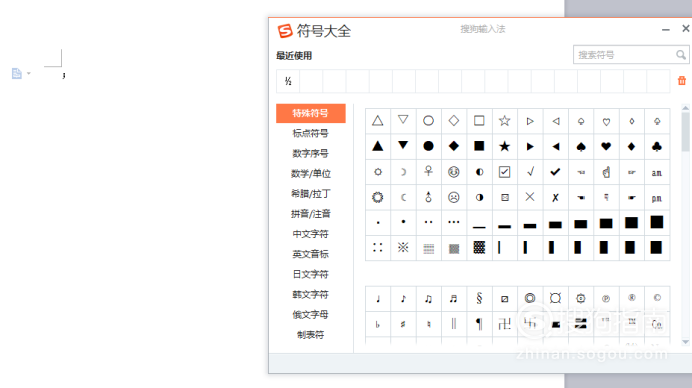Insert the hollow five-pointed star symbol
Screen dimensions: 692x388
(x=504, y=121)
